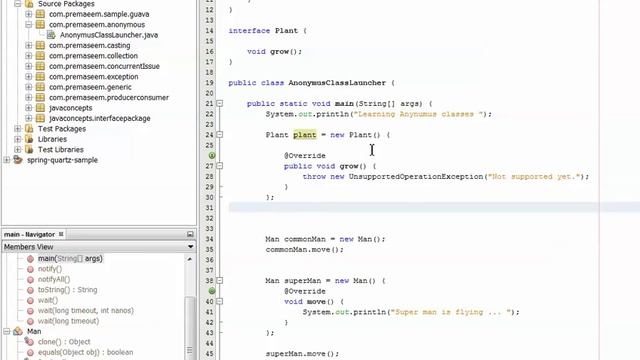Collapse the Source Packages tree node
The width and height of the screenshot is (640, 360).
pos(18,4)
